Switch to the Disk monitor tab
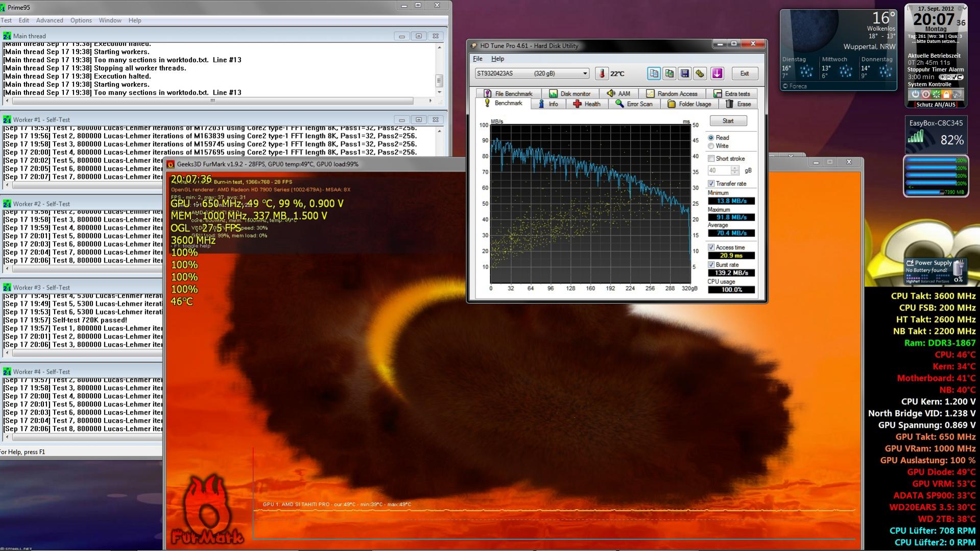Image resolution: width=980 pixels, height=551 pixels. point(570,94)
